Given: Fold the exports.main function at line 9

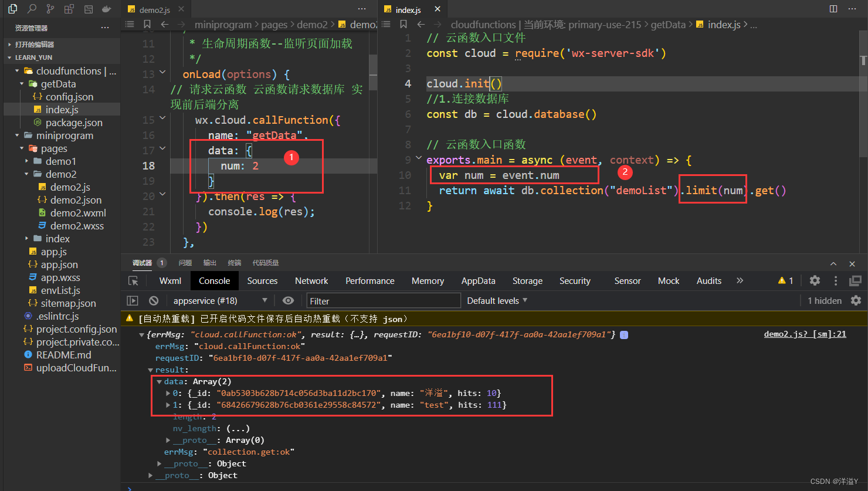Looking at the screenshot, I should 419,158.
